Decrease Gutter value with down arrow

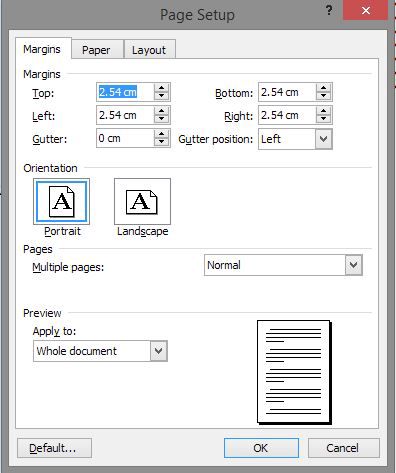pyautogui.click(x=162, y=142)
